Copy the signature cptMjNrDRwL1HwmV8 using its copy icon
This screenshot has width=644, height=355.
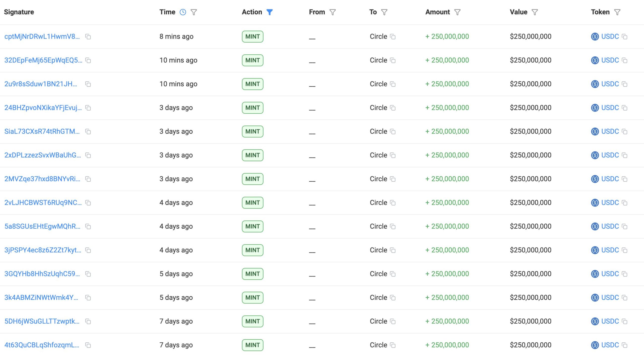click(88, 37)
